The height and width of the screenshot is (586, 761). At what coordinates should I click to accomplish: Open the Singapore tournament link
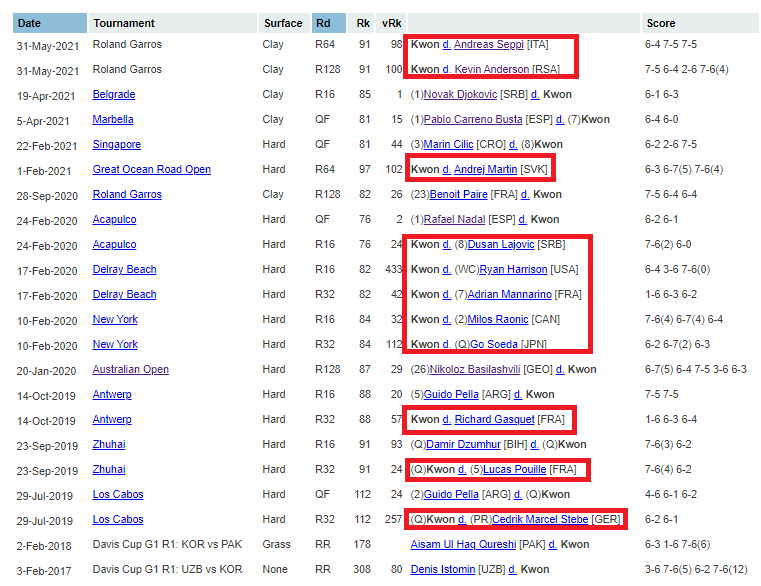117,144
